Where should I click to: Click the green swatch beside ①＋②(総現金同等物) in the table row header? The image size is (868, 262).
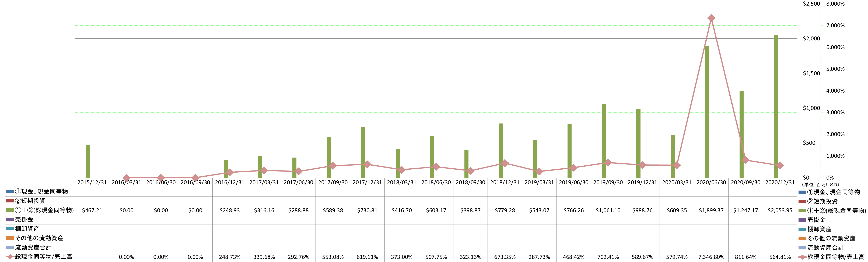[10, 210]
